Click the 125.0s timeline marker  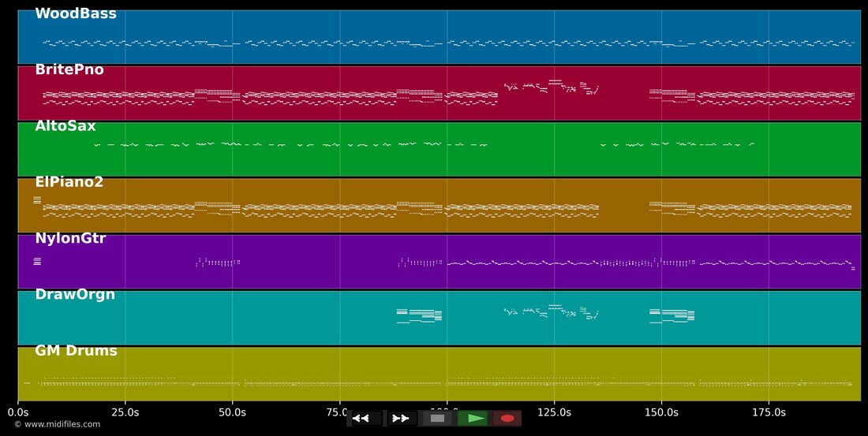[x=554, y=412]
